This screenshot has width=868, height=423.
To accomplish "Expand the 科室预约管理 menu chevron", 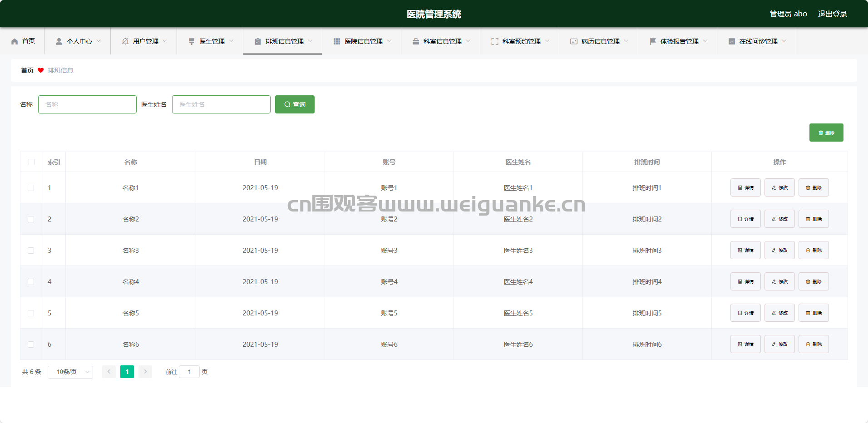I will [547, 41].
